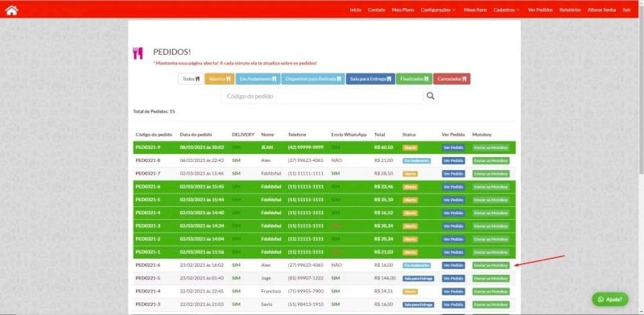Filter orders by Abertos

pos(219,78)
